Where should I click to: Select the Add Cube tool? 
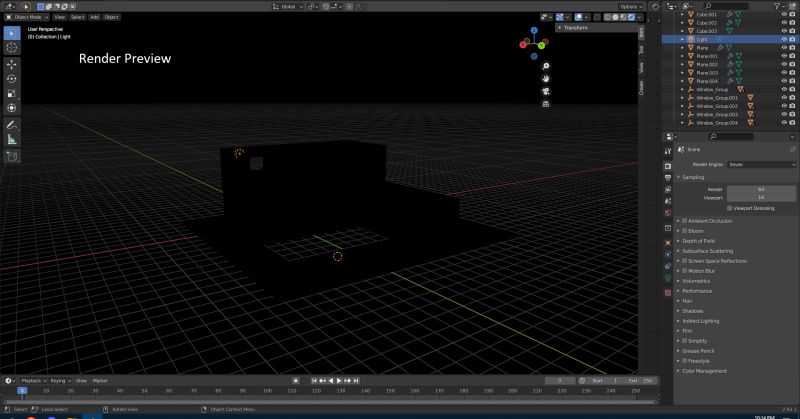pyautogui.click(x=12, y=157)
